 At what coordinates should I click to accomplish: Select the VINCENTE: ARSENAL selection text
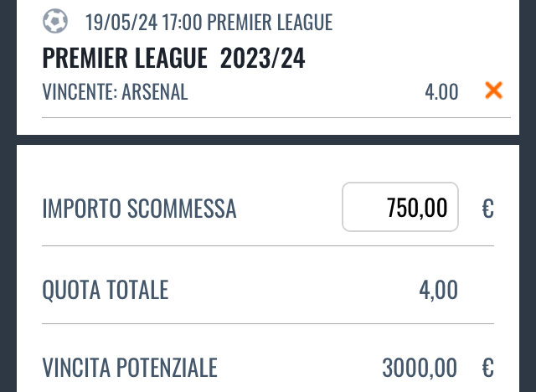point(115,91)
